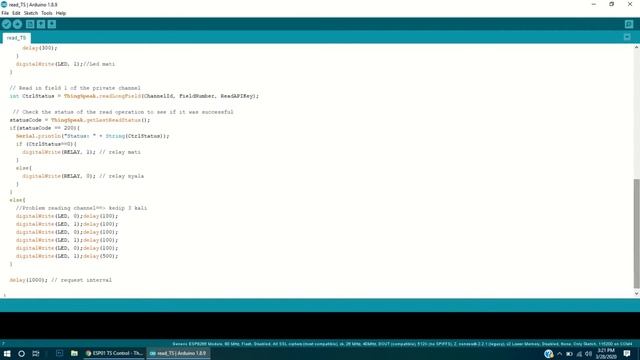Select the read_TS sketch tab
The image size is (640, 360).
tap(16, 38)
